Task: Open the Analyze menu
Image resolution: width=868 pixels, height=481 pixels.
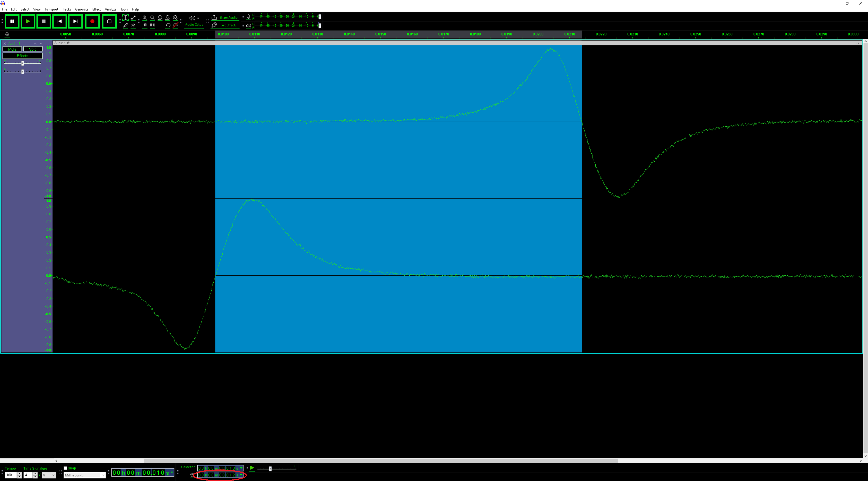Action: point(111,9)
